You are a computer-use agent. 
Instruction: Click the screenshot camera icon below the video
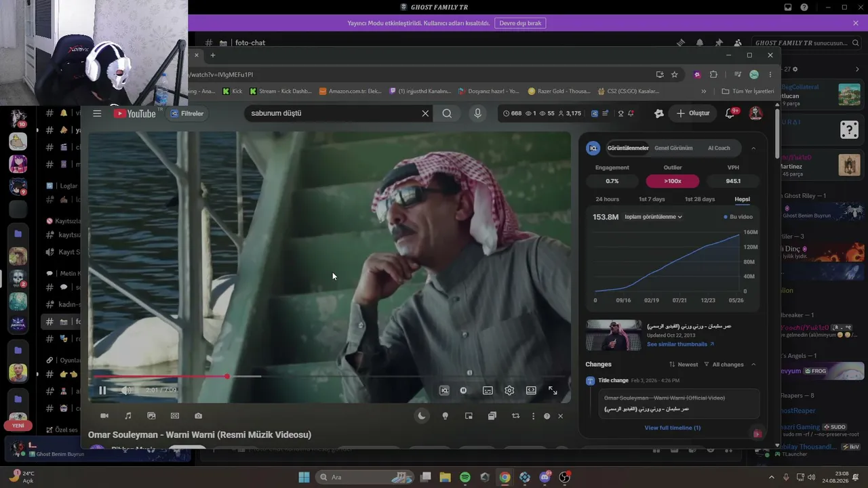198,415
